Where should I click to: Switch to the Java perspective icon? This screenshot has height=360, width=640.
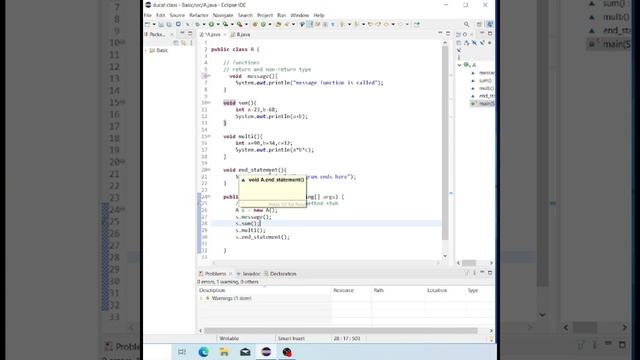coord(490,24)
